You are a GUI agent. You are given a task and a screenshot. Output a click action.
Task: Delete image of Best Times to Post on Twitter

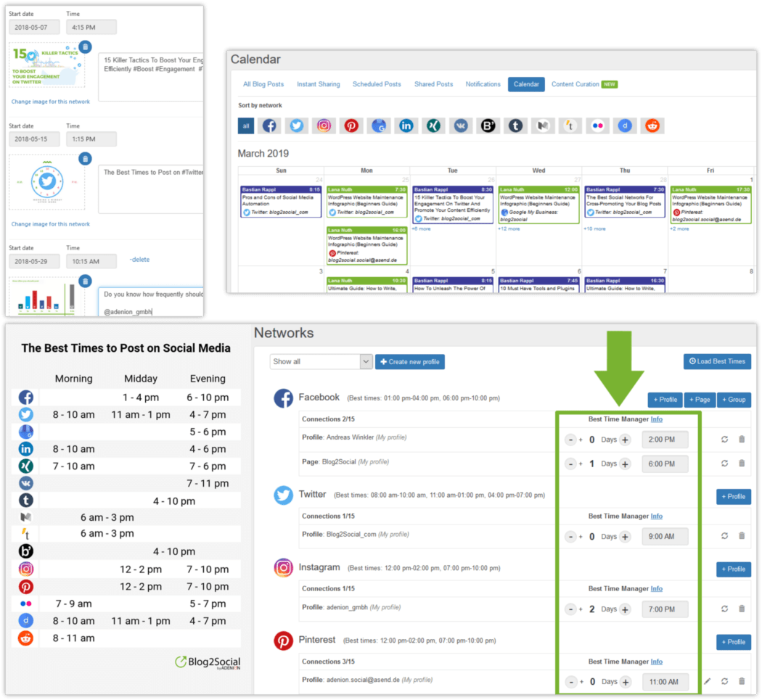click(x=85, y=159)
